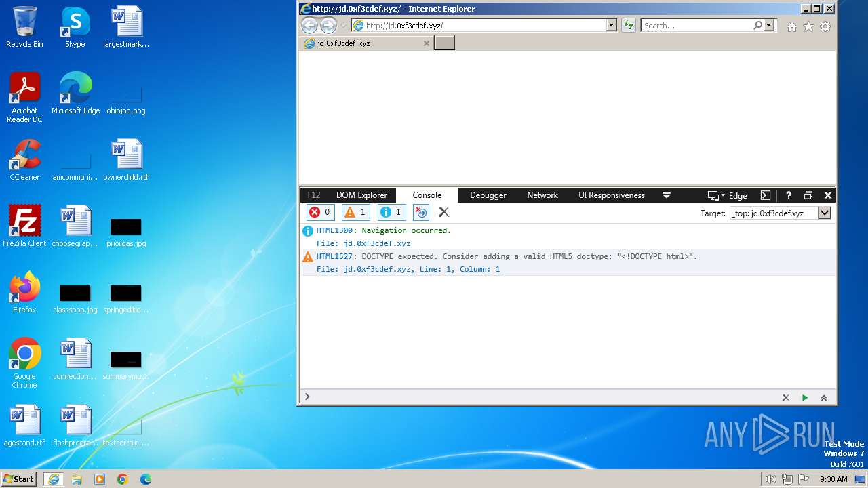Toggle the info messages filter showing 1

[x=391, y=212]
